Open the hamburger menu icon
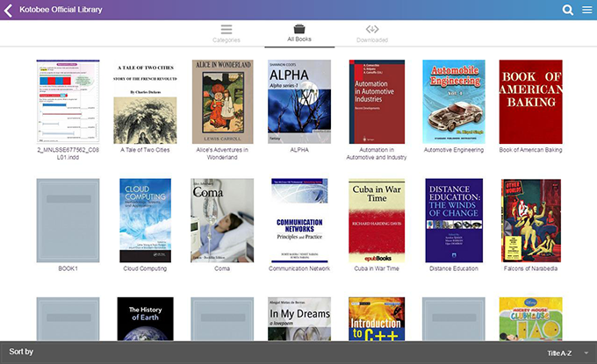The height and width of the screenshot is (364, 597). click(x=586, y=11)
